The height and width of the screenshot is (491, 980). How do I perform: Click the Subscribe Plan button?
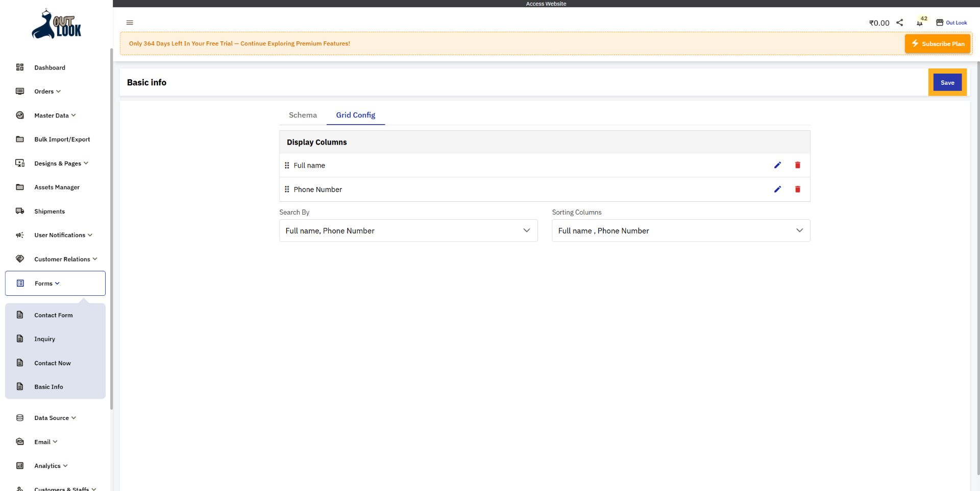point(938,44)
